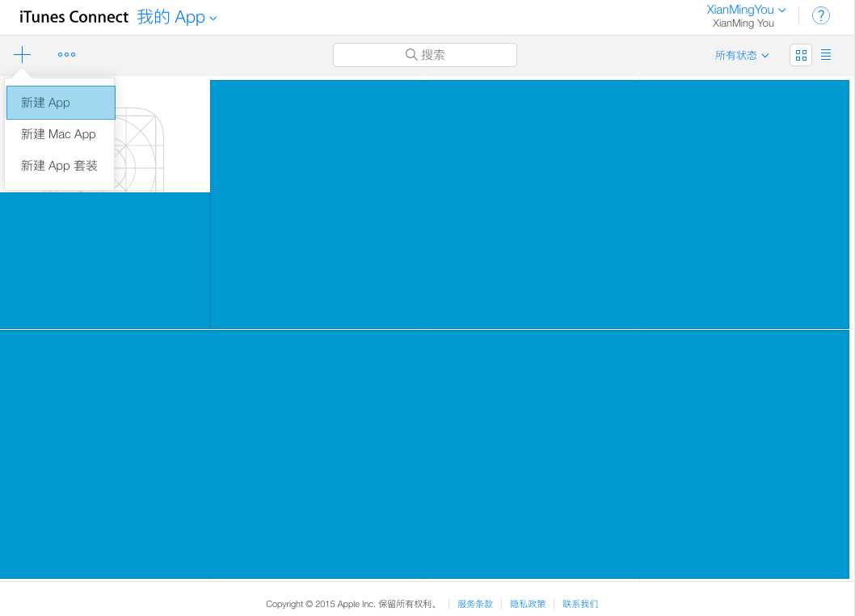The width and height of the screenshot is (855, 616).
Task: Open the 服务条款 link
Action: pos(474,603)
